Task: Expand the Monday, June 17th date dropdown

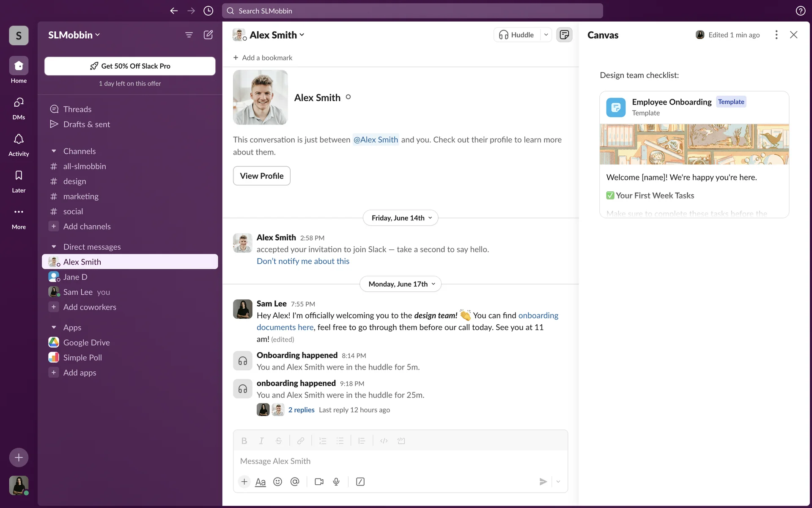Action: point(401,284)
